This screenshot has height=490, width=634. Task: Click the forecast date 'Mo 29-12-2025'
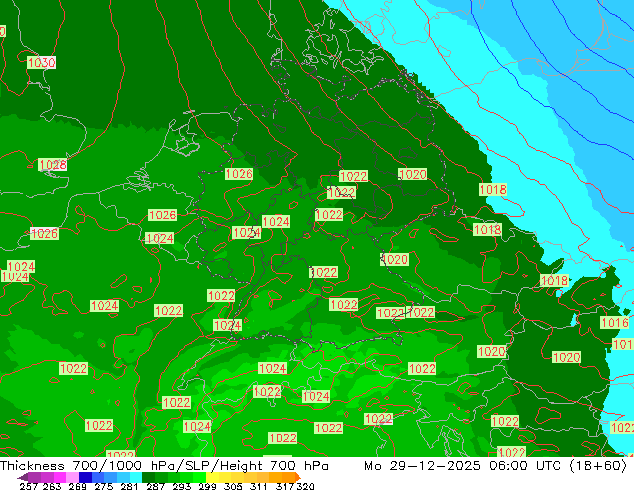pyautogui.click(x=422, y=466)
